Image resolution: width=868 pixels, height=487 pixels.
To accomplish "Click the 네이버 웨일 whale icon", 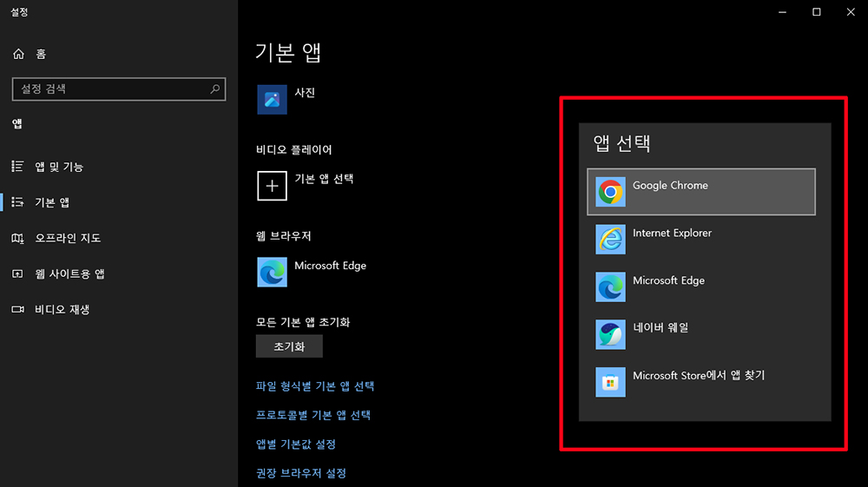I will coord(610,334).
